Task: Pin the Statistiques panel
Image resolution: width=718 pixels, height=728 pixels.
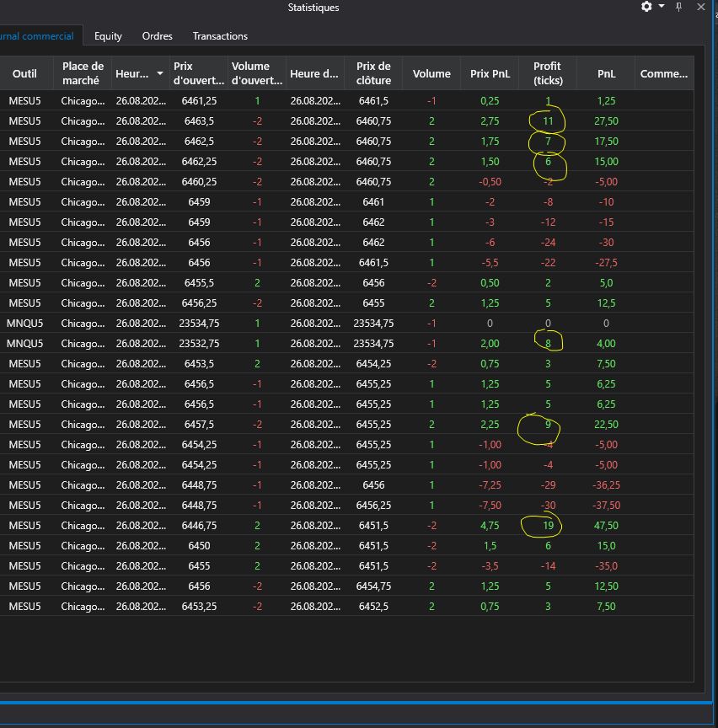Action: tap(679, 7)
